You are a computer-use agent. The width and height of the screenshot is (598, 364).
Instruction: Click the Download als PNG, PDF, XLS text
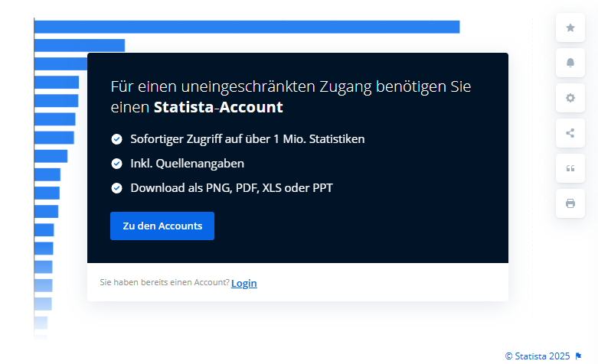coord(231,187)
